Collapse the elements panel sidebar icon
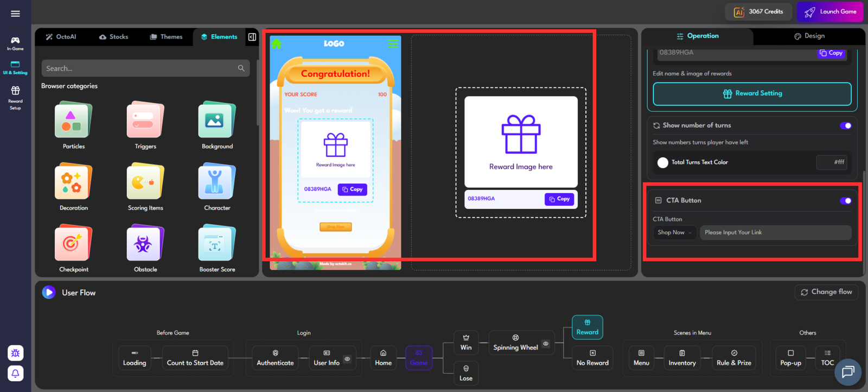Viewport: 868px width, 392px height. pos(252,37)
